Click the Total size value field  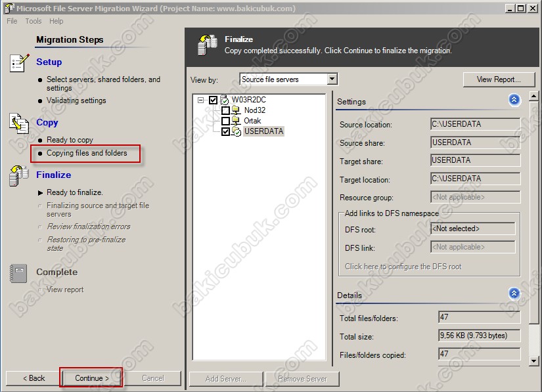click(x=479, y=336)
